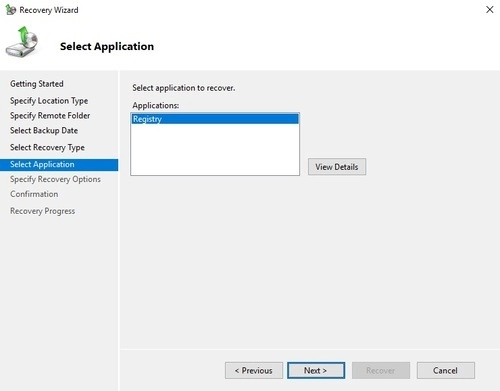Image resolution: width=500 pixels, height=391 pixels.
Task: Go to Specify Remote Folder step
Action: 50,116
